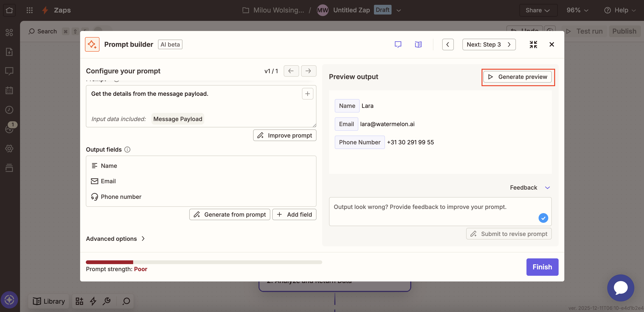Select the history clock icon in sidebar
The width and height of the screenshot is (644, 312).
click(9, 110)
